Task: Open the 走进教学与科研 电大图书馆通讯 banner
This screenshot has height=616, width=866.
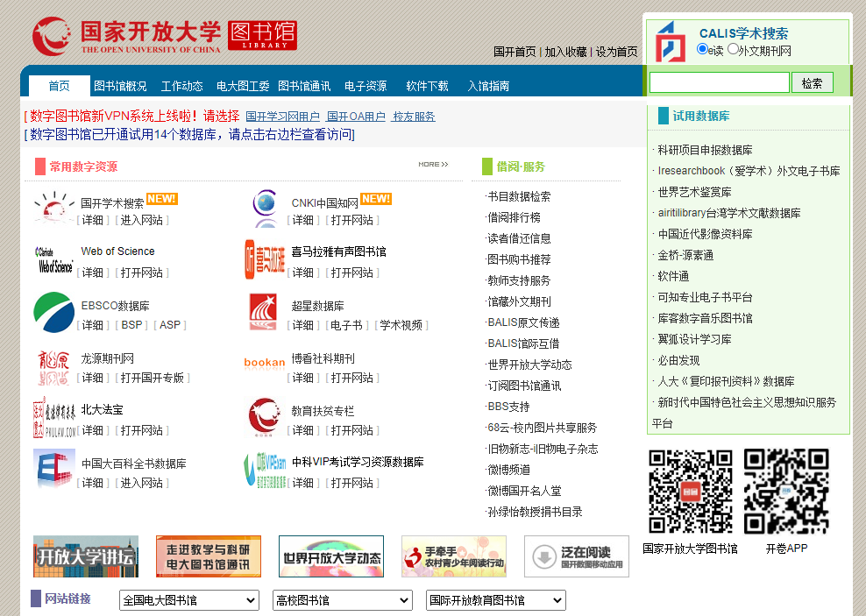Action: (x=209, y=556)
